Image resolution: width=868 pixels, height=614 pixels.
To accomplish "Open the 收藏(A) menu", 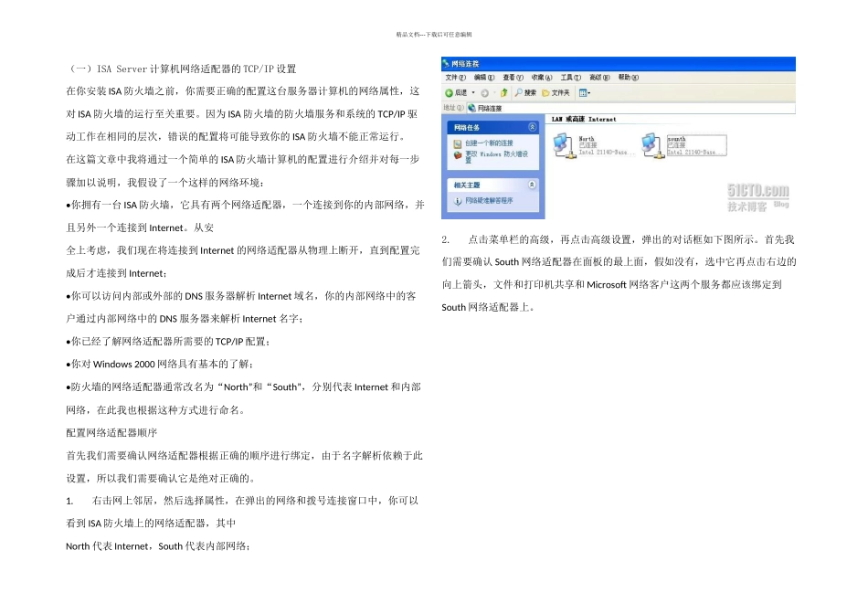I will 542,78.
